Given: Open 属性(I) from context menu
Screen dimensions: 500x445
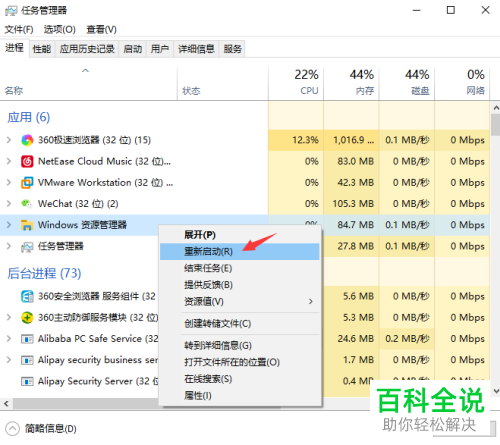Looking at the screenshot, I should pyautogui.click(x=240, y=396).
